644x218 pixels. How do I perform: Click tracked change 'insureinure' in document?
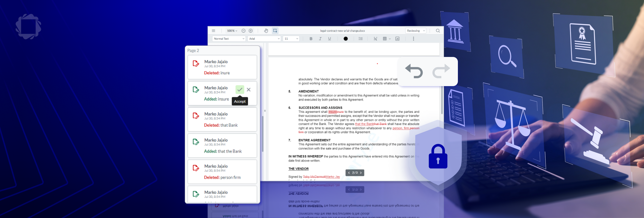(336, 112)
